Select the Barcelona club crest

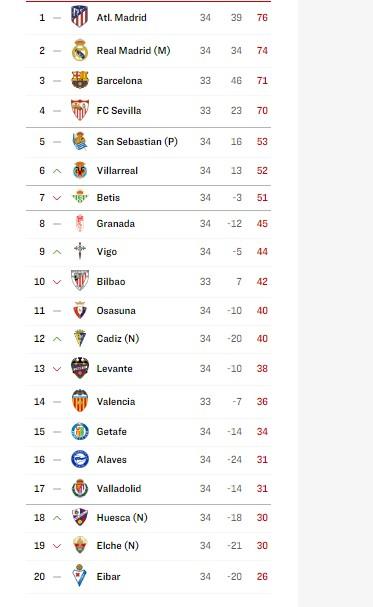80,80
